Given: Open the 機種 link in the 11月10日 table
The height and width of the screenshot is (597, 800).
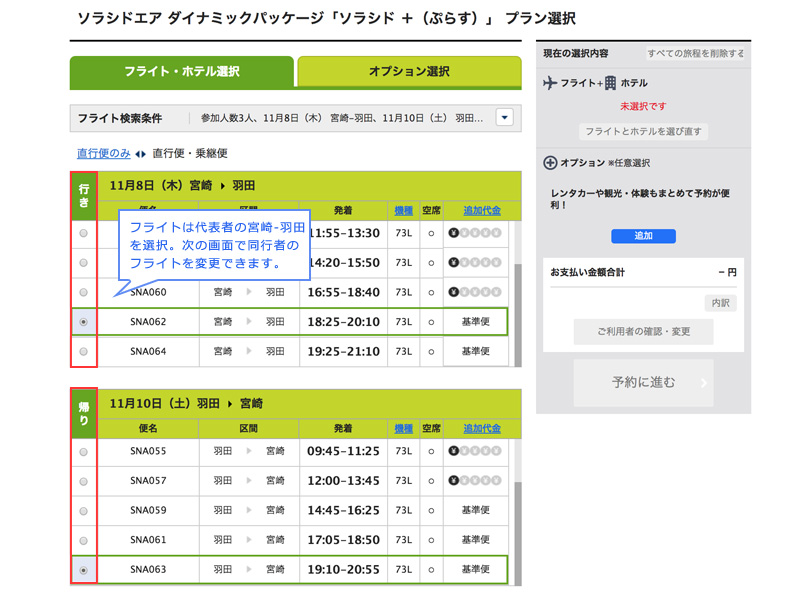Looking at the screenshot, I should pyautogui.click(x=404, y=429).
